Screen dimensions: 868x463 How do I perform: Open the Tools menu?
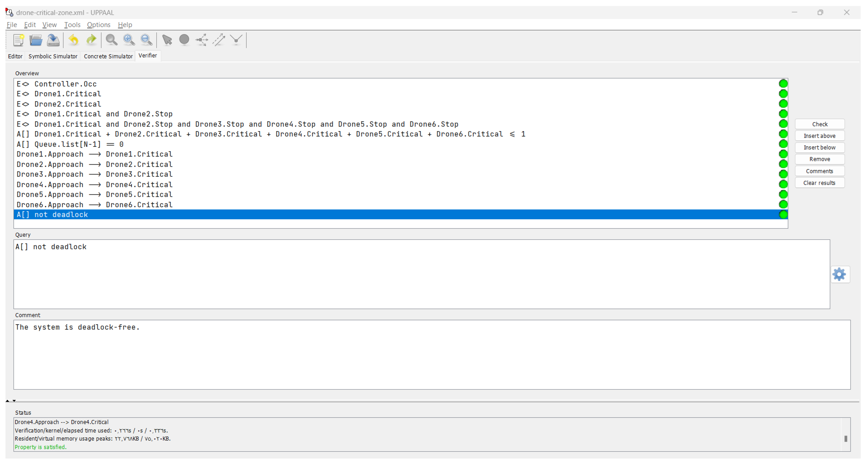[72, 25]
